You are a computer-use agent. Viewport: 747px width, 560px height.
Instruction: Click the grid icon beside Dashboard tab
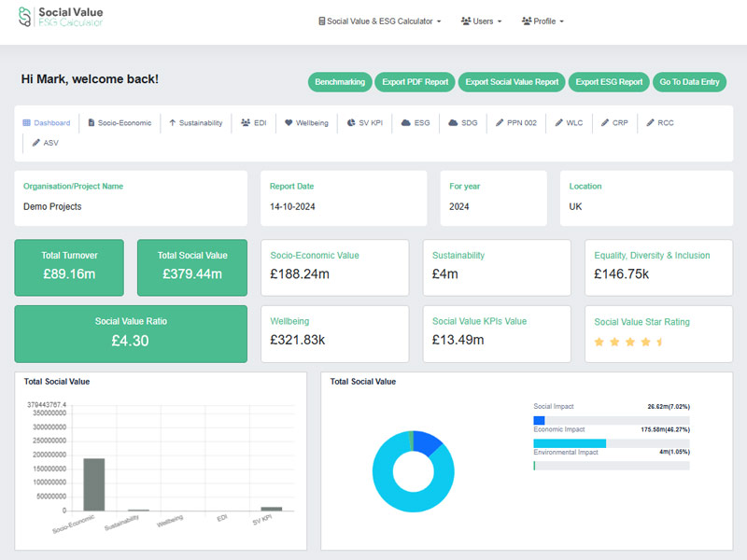click(27, 123)
